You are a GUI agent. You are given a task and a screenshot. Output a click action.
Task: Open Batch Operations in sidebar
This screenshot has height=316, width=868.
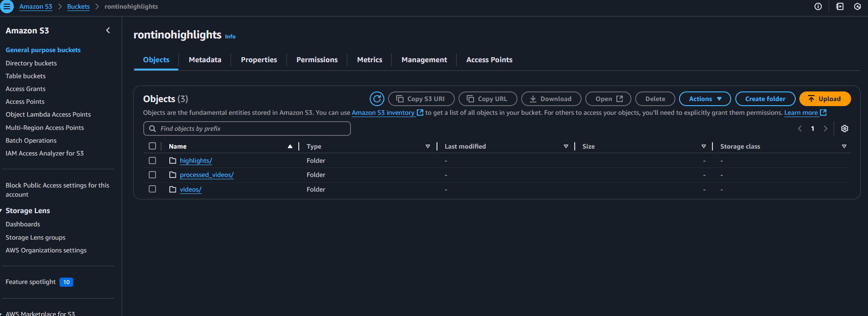31,140
